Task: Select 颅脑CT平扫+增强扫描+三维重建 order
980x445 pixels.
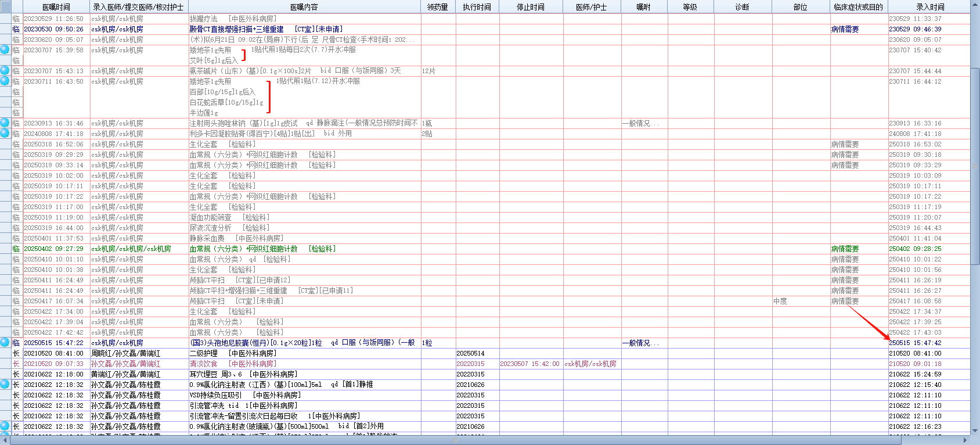Action: click(271, 290)
